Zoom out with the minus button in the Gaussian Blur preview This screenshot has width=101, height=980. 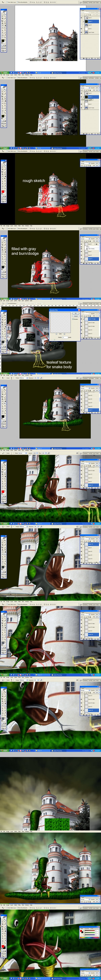click(x=57, y=334)
